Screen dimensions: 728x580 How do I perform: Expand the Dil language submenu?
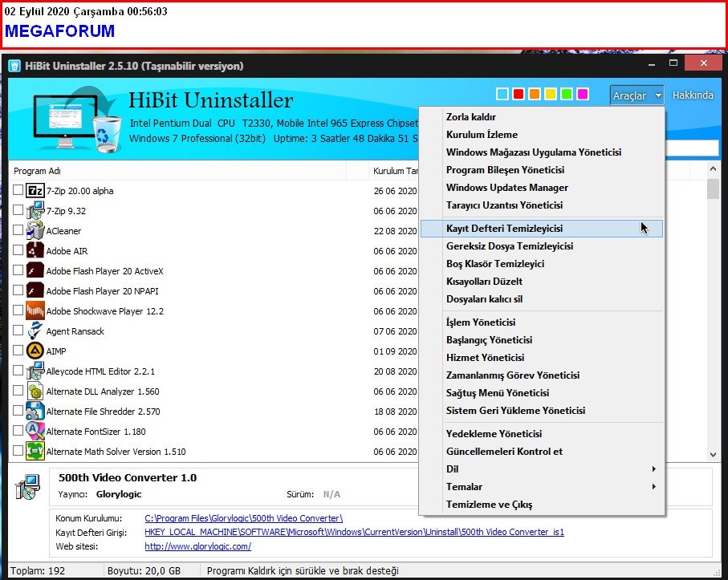(542, 469)
